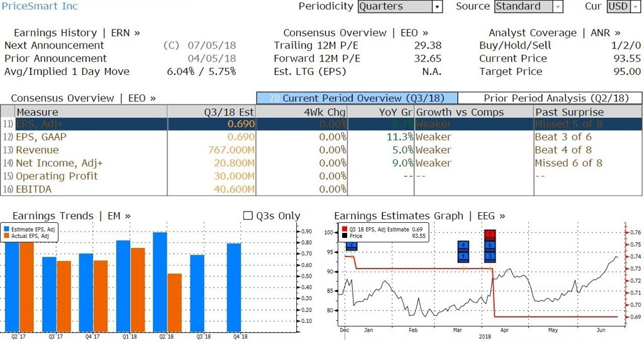Click the blue marker labeled 1 on graph

point(463,256)
